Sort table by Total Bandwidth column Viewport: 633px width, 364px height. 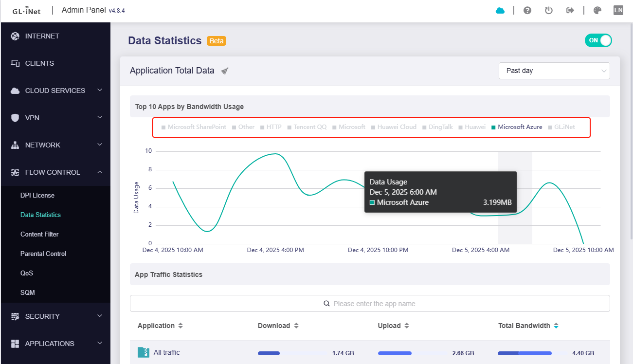[528, 326]
